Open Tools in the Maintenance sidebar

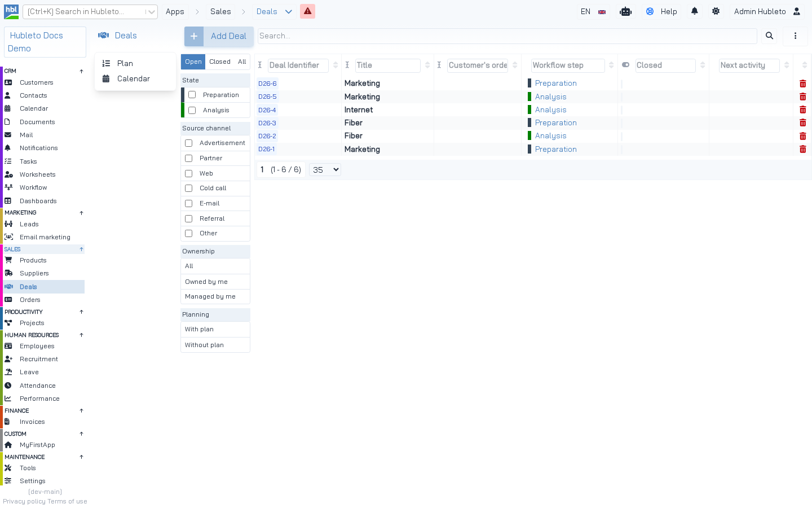pyautogui.click(x=43, y=468)
